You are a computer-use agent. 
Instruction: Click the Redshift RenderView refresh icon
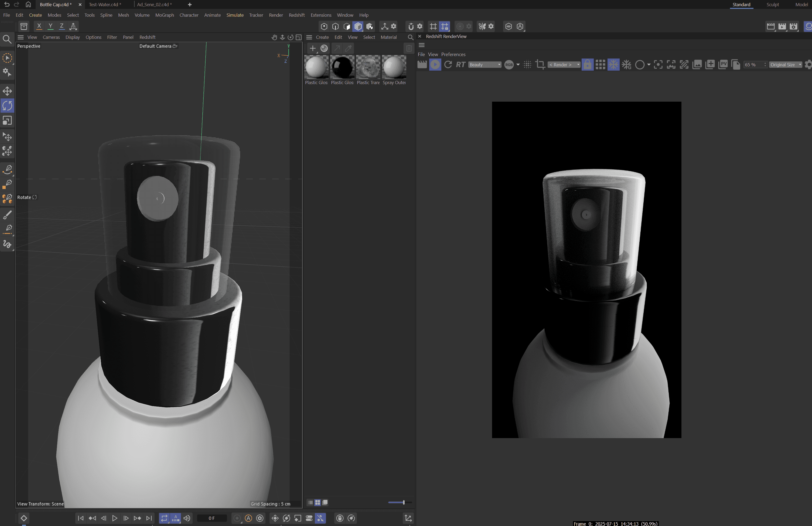pos(448,64)
